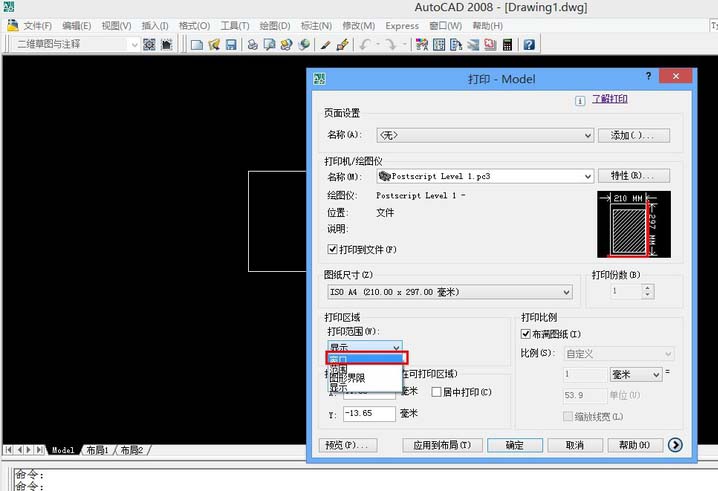Click the Block Editor pencil icon
This screenshot has height=491, width=718.
[x=342, y=44]
